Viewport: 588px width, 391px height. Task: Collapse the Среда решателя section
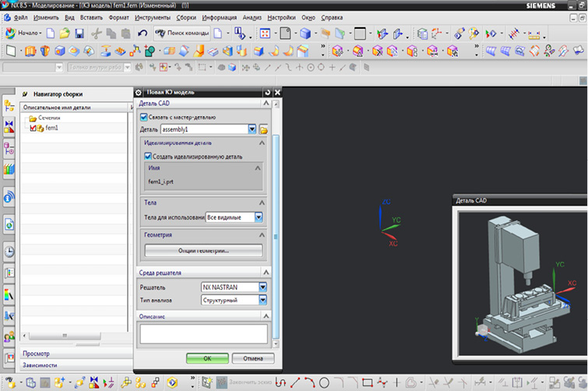click(266, 272)
